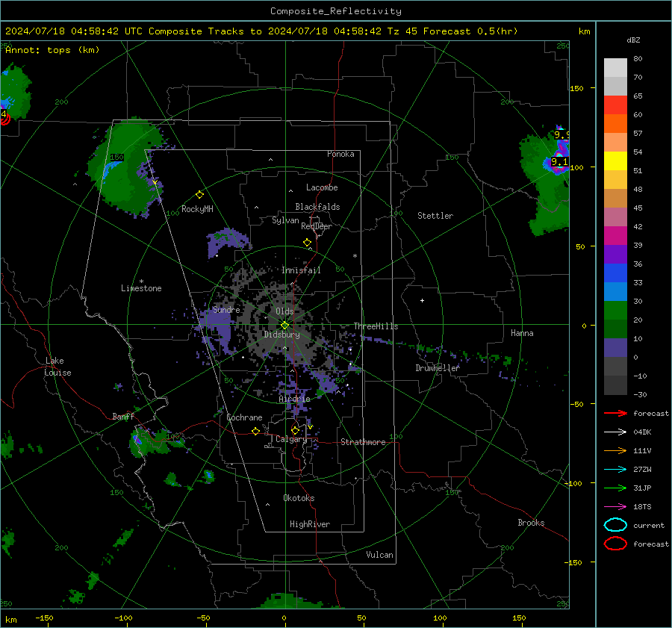This screenshot has width=672, height=628.
Task: Click the cyan current ellipse symbol
Action: click(x=615, y=525)
